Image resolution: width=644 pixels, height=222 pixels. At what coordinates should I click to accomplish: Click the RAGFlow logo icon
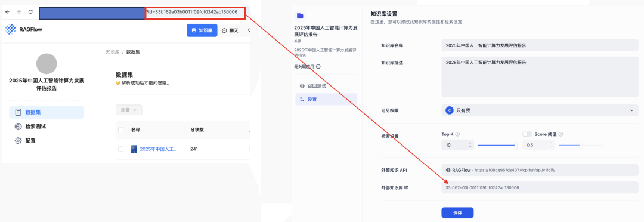[10, 29]
